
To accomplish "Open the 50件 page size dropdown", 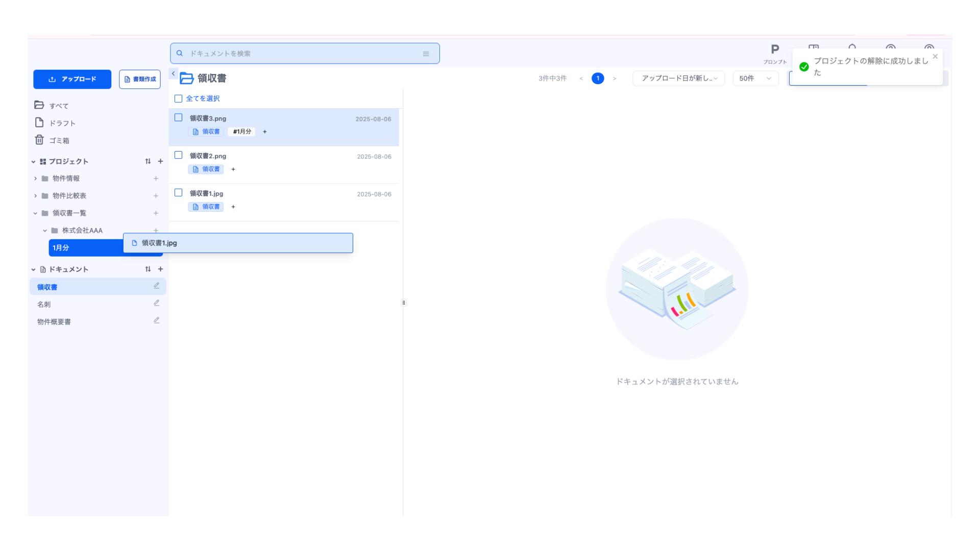I will coord(755,78).
